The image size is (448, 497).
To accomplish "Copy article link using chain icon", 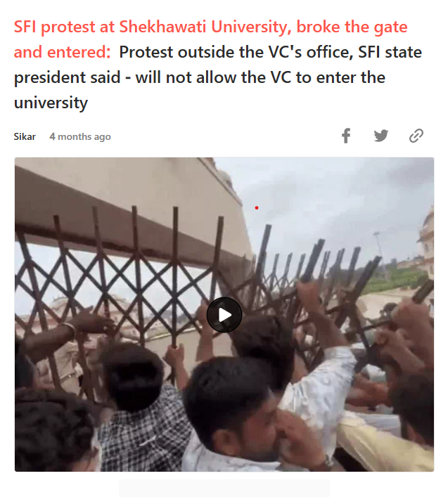I will tap(416, 136).
